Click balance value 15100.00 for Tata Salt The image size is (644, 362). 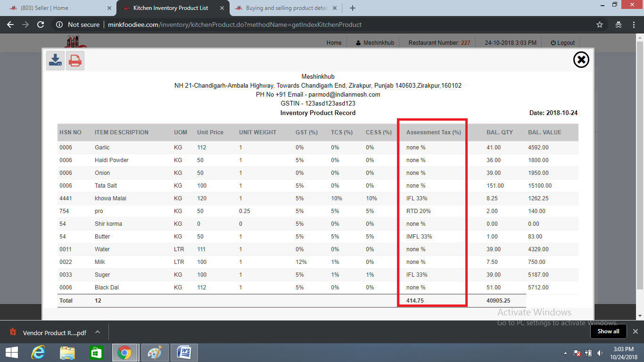click(x=540, y=186)
